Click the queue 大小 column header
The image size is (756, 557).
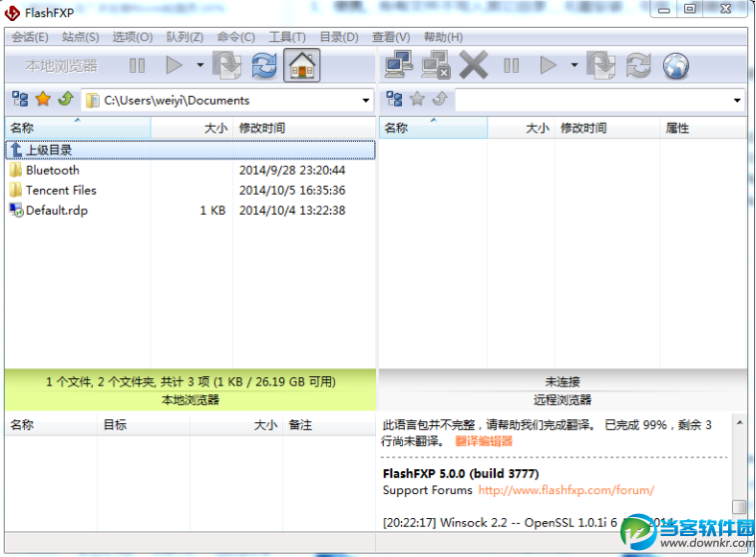(x=236, y=425)
